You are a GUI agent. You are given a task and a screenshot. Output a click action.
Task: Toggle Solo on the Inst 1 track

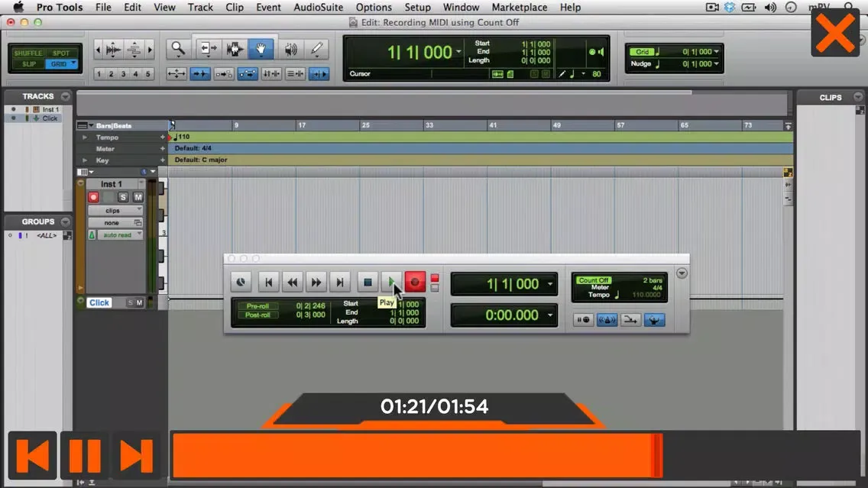[x=123, y=197]
